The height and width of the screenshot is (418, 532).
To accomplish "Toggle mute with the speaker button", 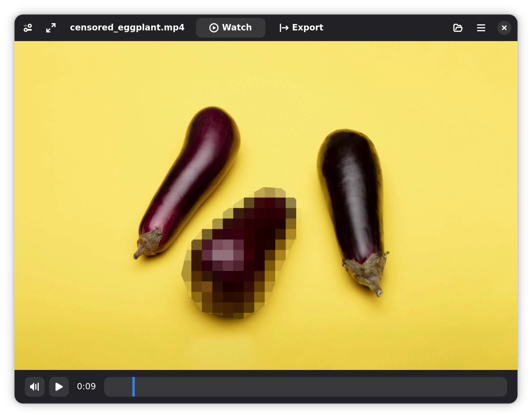I will pos(35,386).
